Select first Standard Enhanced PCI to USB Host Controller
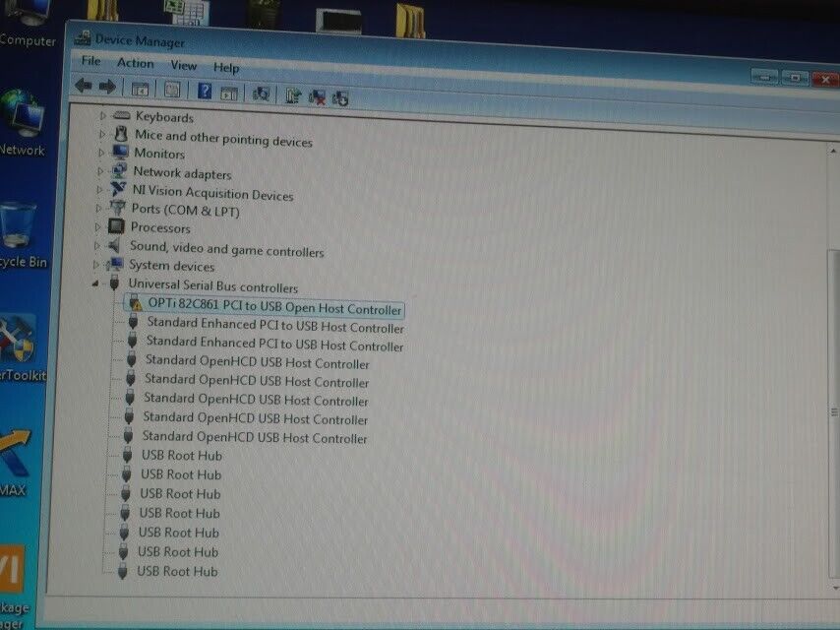 275,325
